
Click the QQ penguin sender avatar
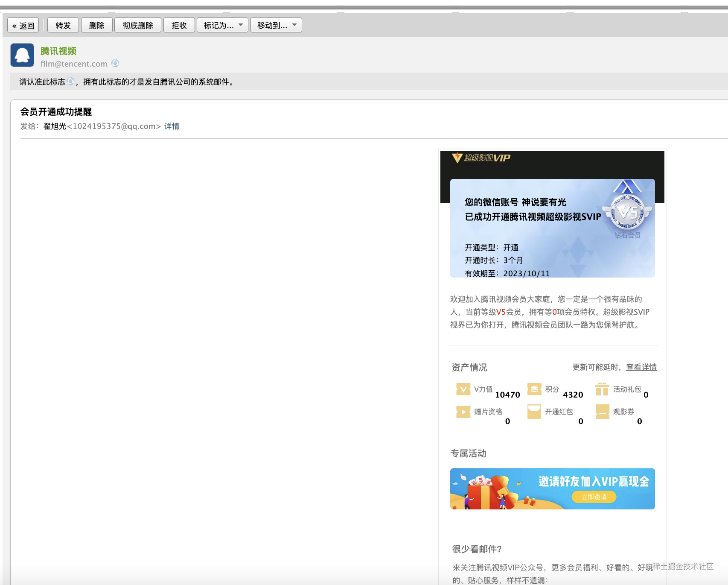click(22, 55)
